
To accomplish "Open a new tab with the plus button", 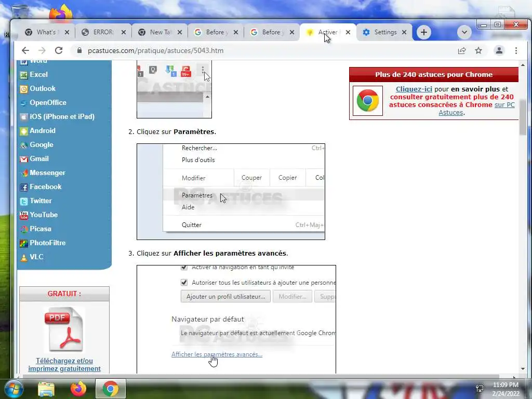I will coord(424,32).
